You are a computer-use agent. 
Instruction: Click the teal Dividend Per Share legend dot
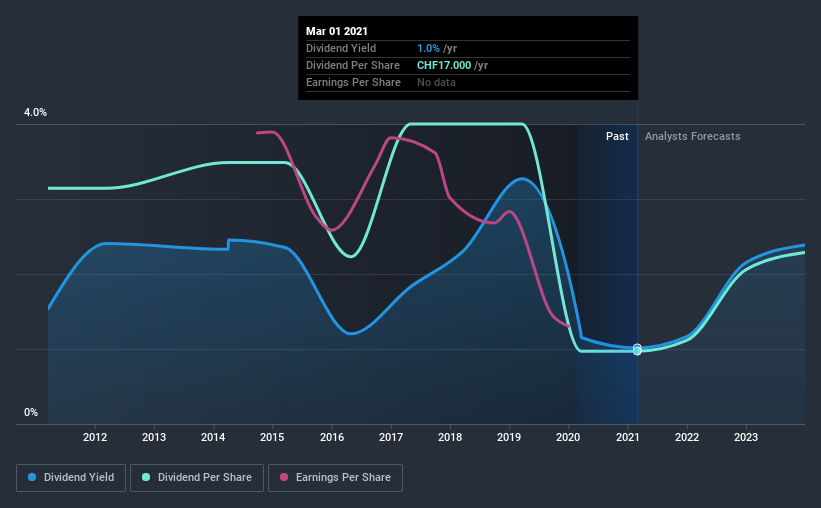click(x=146, y=477)
